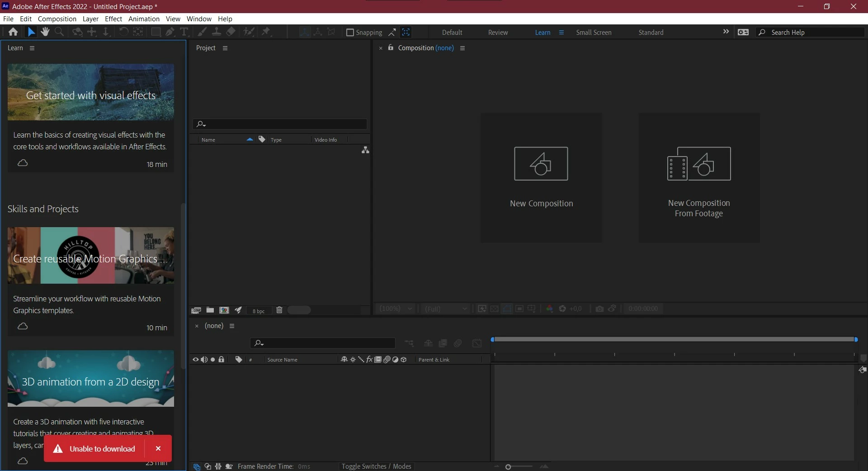Select the Selection (arrow) tool
This screenshot has width=868, height=471.
point(31,32)
